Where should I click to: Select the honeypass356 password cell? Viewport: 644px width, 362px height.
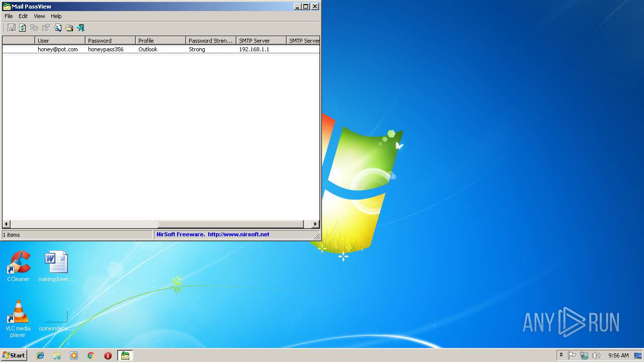click(x=106, y=49)
